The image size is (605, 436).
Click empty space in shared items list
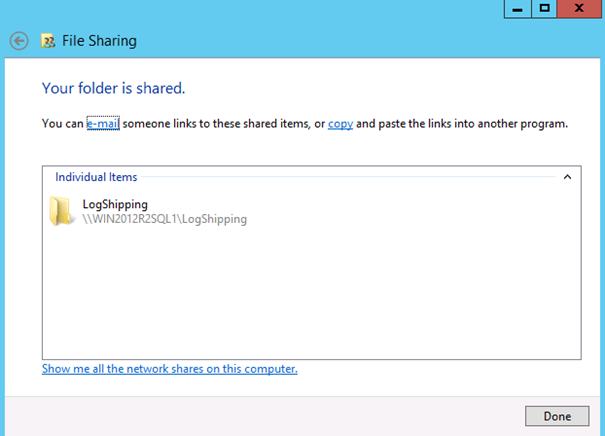coord(310,300)
